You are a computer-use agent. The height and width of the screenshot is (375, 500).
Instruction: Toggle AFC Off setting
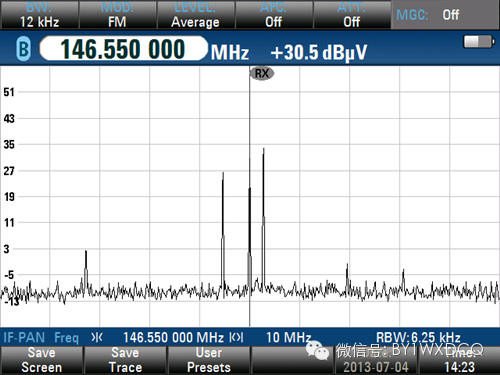pos(274,15)
